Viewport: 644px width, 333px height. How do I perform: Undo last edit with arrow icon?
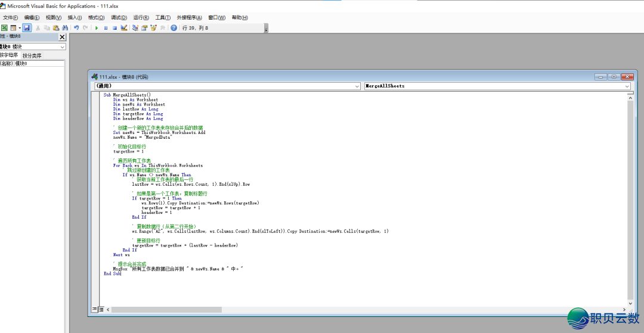76,28
